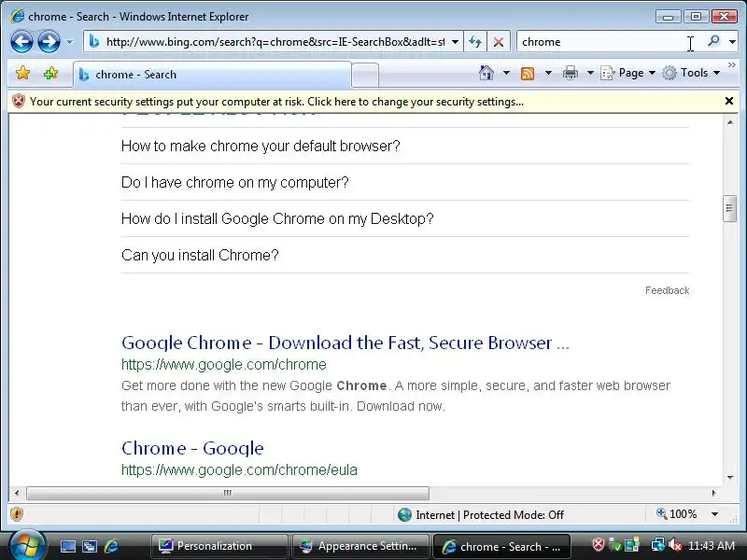Stop loading the page
The width and height of the screenshot is (747, 560).
[499, 42]
